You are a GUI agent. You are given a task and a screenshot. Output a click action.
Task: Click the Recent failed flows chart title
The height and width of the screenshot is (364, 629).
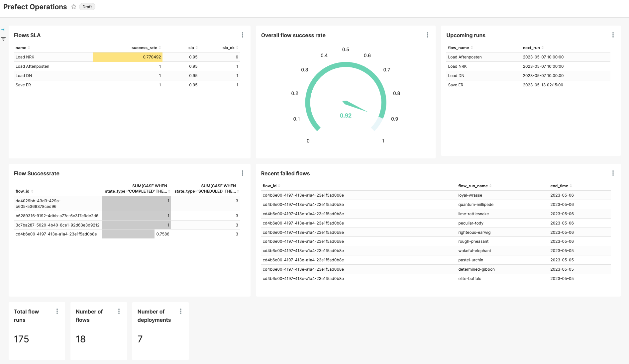pyautogui.click(x=285, y=173)
